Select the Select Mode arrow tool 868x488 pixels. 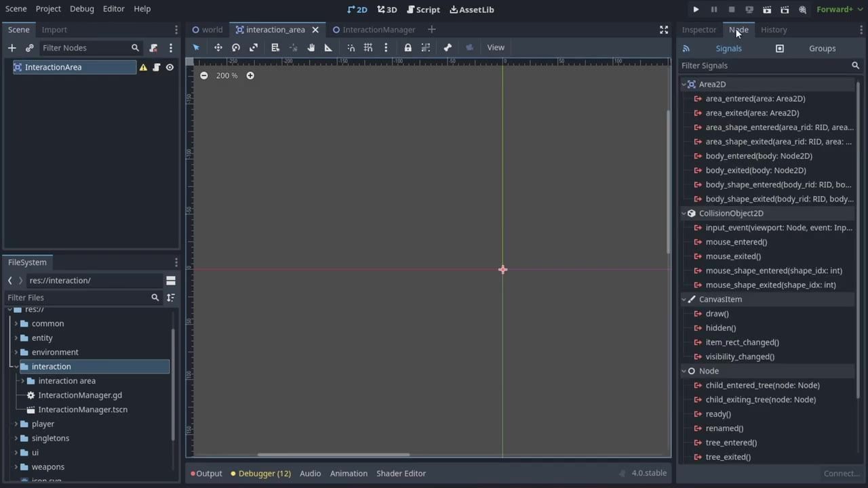point(196,47)
